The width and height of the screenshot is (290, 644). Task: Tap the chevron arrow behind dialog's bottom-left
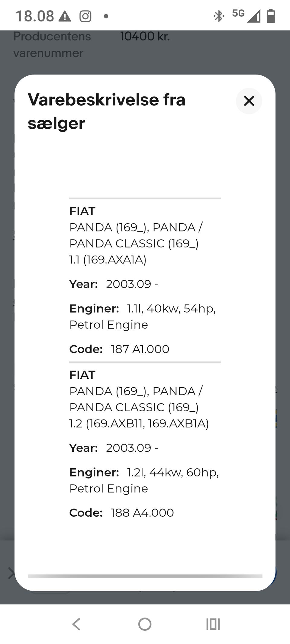(11, 573)
